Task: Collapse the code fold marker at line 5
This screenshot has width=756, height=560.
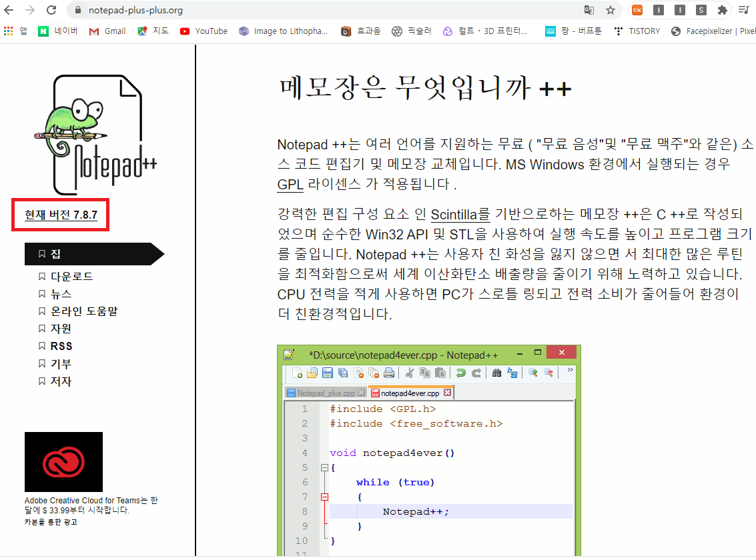Action: point(324,467)
